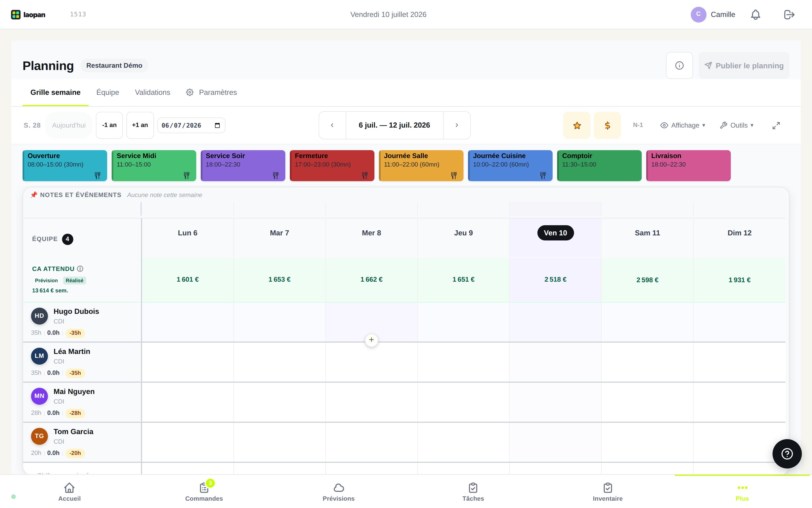Viewport: 812px width, 508px height.
Task: Click the 2 598 € revenue cell
Action: click(x=647, y=280)
